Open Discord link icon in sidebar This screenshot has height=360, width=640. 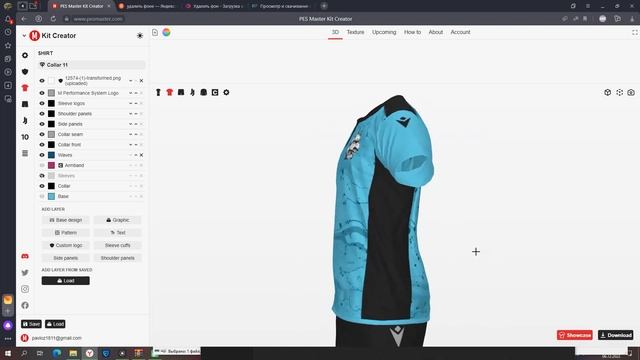pyautogui.click(x=25, y=256)
